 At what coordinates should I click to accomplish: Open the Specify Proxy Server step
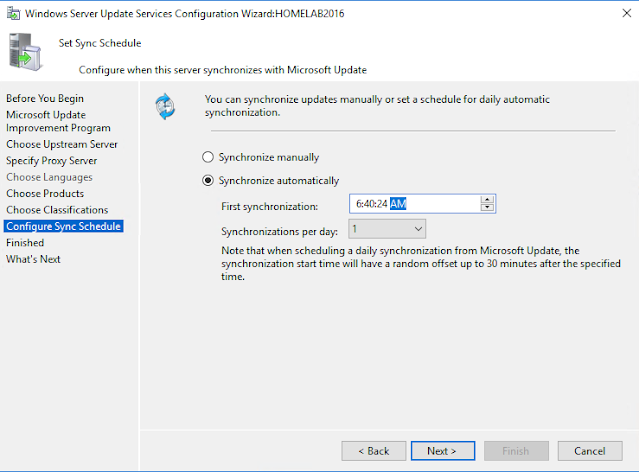[51, 161]
